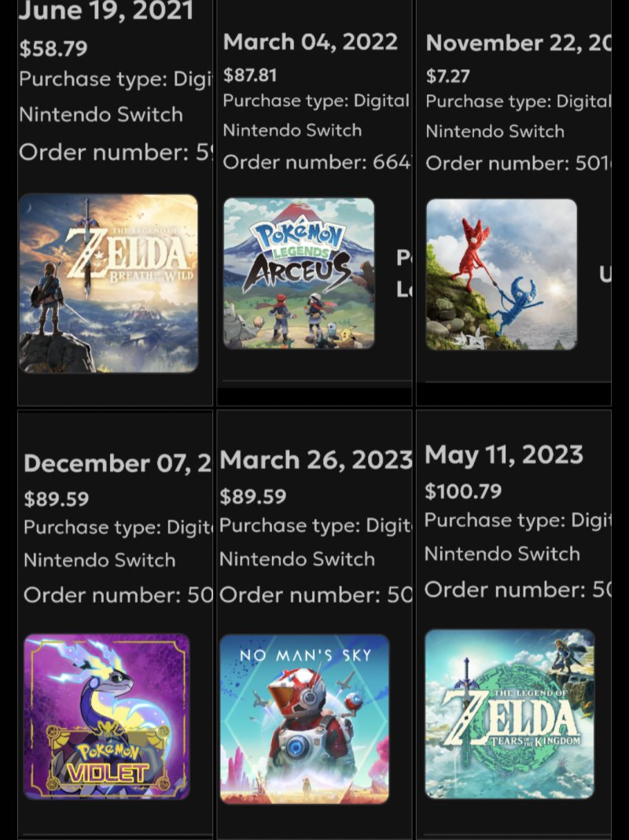
Task: Click the March 26, 2023 date heading
Action: tap(315, 459)
